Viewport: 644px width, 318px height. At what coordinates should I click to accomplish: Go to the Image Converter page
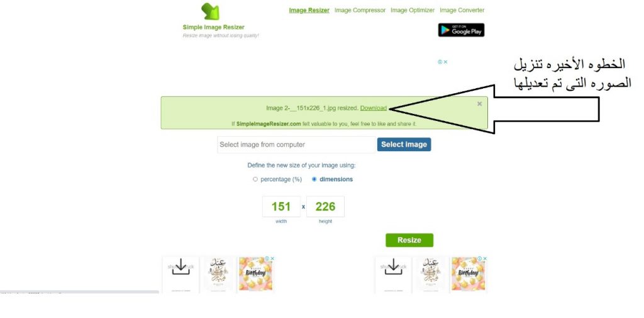462,10
